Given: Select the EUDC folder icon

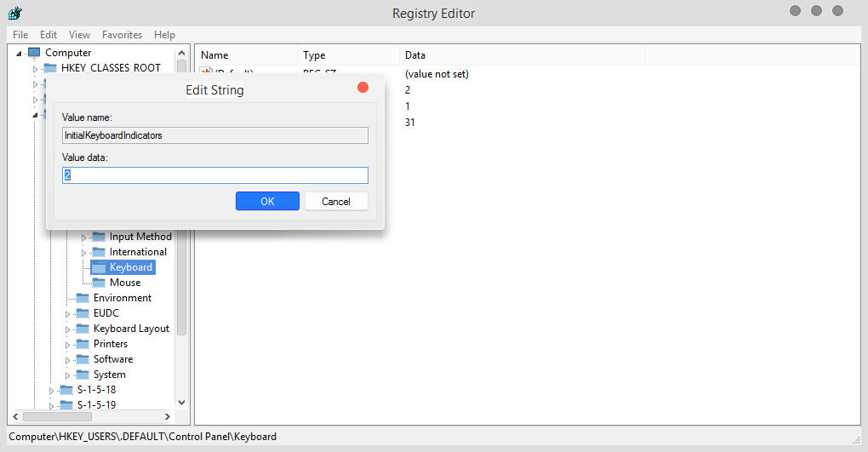Looking at the screenshot, I should [x=83, y=313].
